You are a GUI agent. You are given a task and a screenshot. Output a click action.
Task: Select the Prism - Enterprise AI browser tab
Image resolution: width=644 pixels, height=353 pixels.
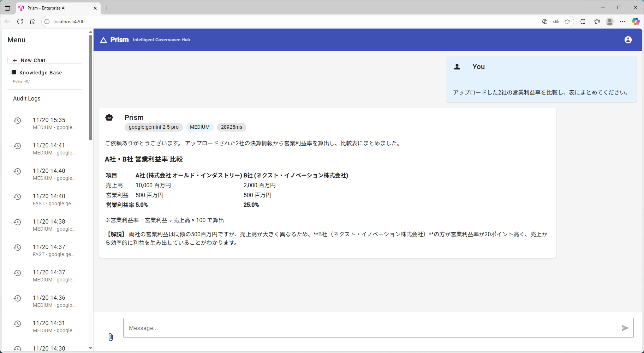58,8
